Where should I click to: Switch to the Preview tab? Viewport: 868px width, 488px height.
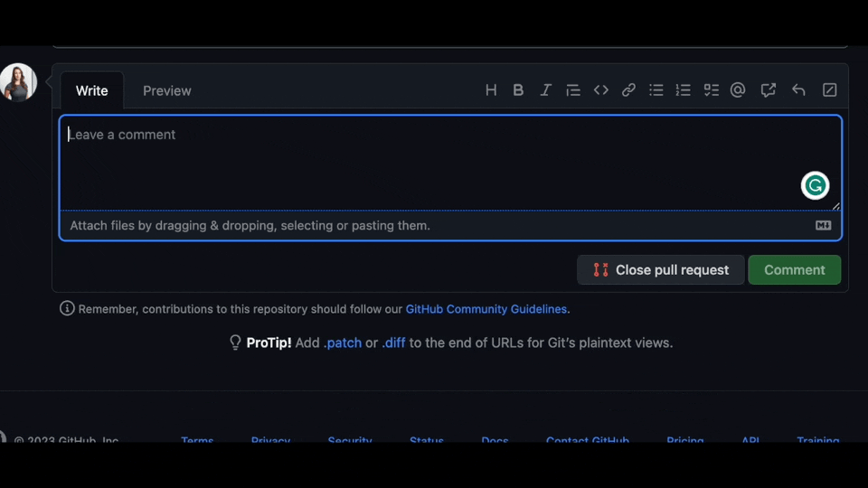pyautogui.click(x=166, y=91)
